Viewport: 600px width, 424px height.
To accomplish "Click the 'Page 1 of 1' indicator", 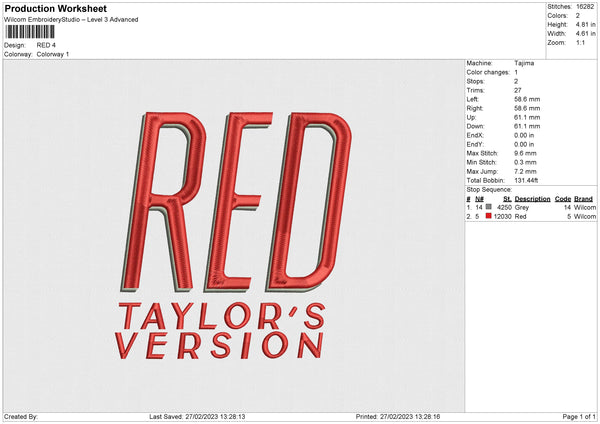I will 579,417.
